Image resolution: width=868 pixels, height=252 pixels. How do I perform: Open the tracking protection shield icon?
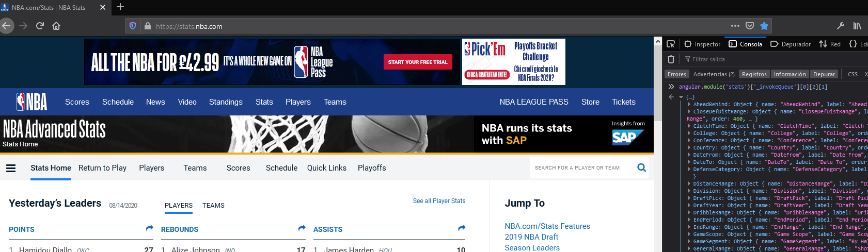click(x=133, y=26)
